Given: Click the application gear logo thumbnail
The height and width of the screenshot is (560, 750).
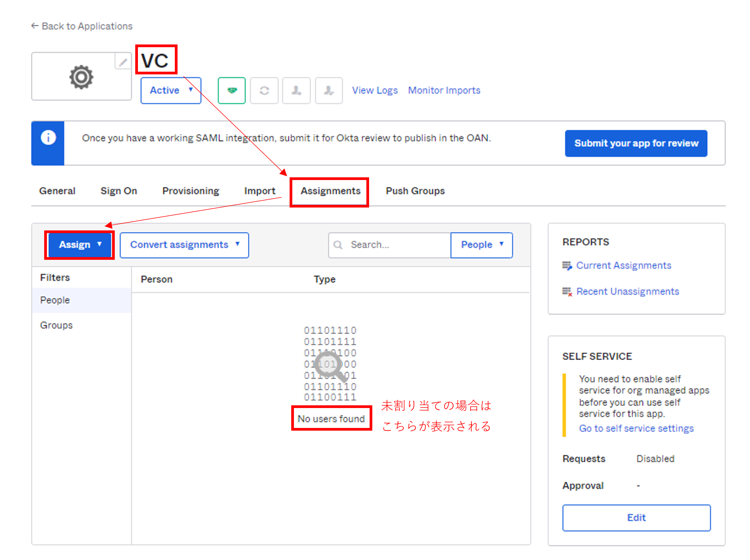Looking at the screenshot, I should point(81,77).
